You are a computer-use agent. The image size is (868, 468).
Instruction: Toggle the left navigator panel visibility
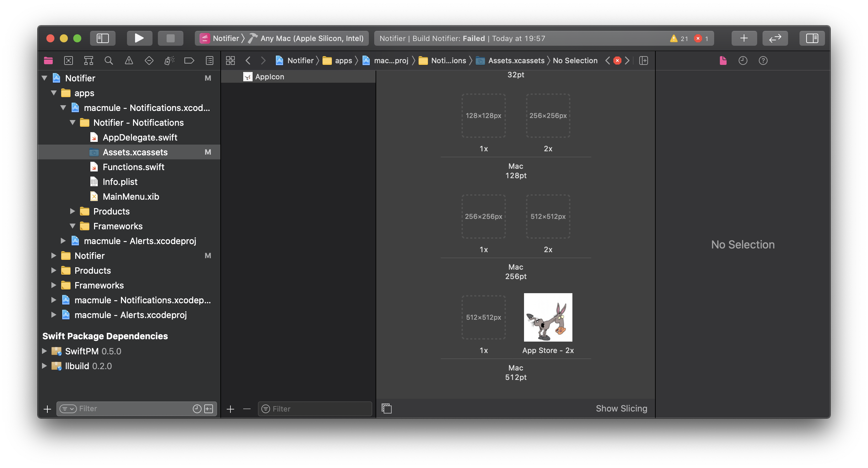[x=102, y=38]
